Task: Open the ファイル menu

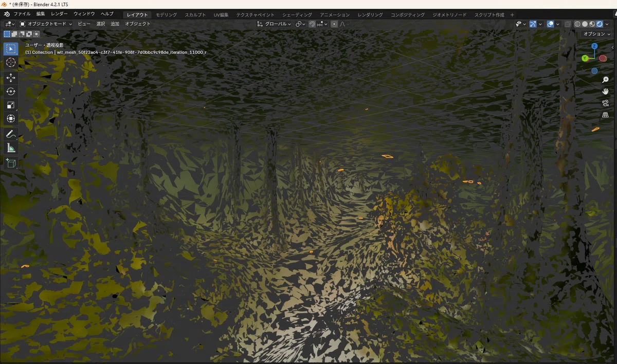Action: coord(22,14)
